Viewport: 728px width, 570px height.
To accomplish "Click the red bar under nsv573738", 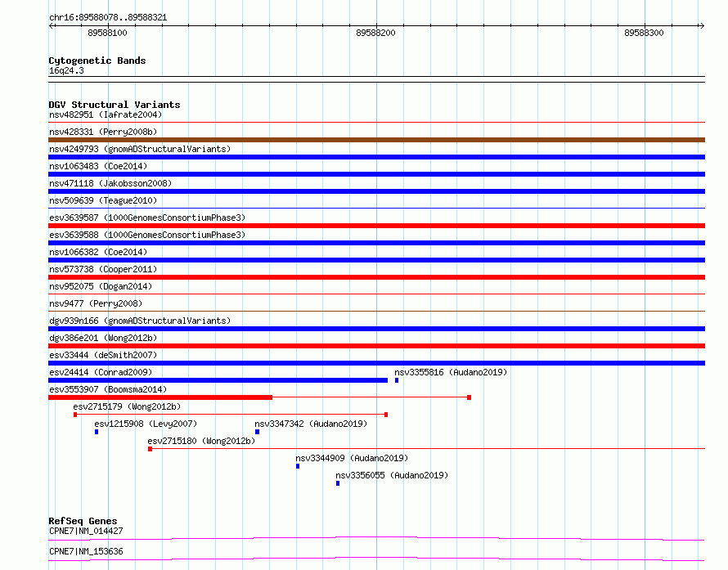I will coord(376,277).
